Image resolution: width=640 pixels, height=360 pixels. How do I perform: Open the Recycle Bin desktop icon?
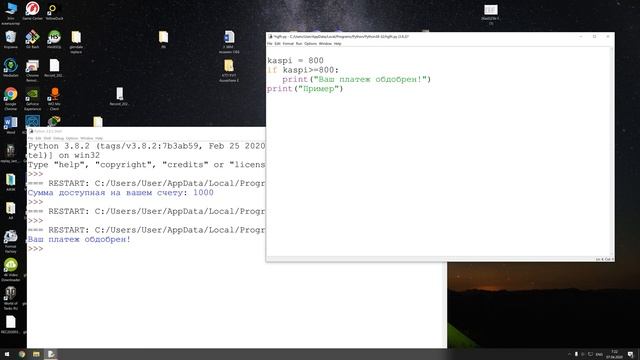click(11, 39)
